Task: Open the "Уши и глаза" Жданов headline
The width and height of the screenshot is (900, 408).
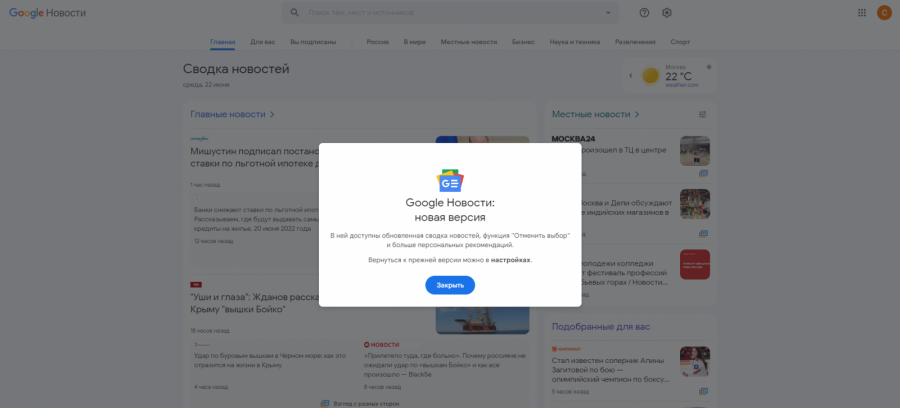Action: (x=254, y=304)
